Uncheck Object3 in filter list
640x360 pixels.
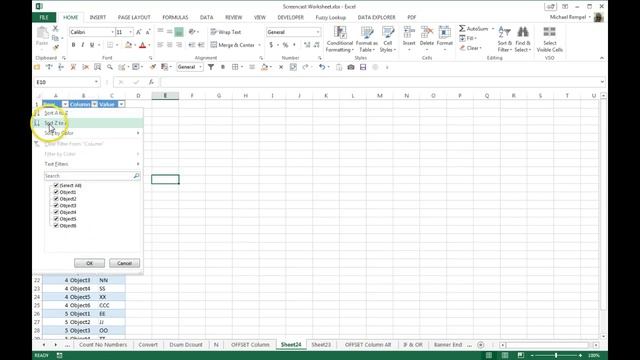(x=56, y=205)
